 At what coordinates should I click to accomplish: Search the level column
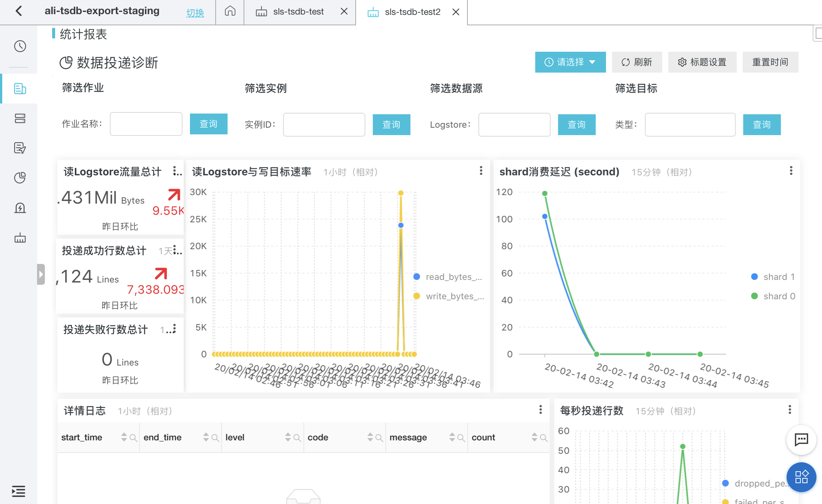tap(297, 438)
